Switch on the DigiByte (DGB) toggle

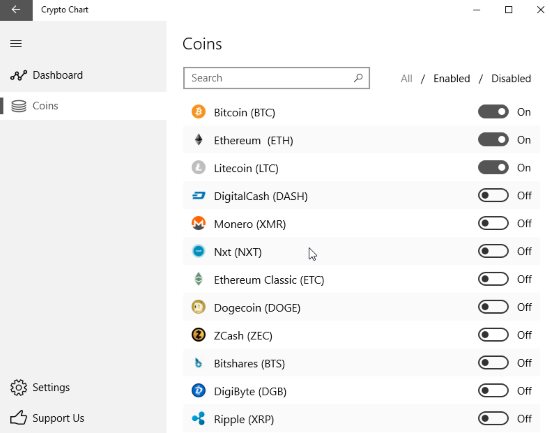point(493,391)
